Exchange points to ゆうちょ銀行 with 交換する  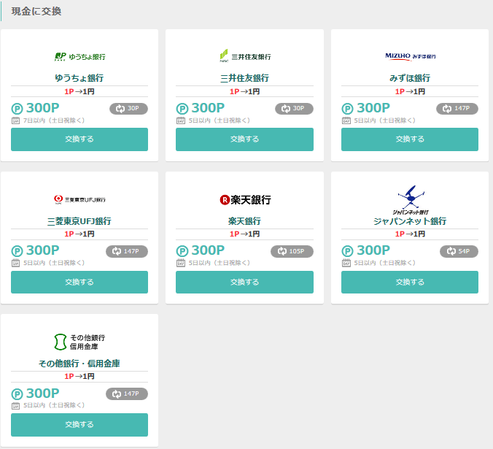point(79,139)
